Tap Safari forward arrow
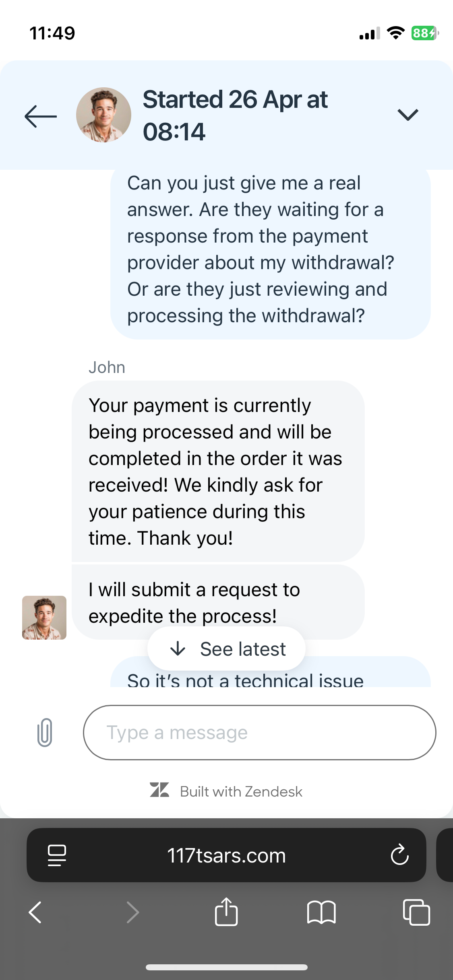 point(132,912)
